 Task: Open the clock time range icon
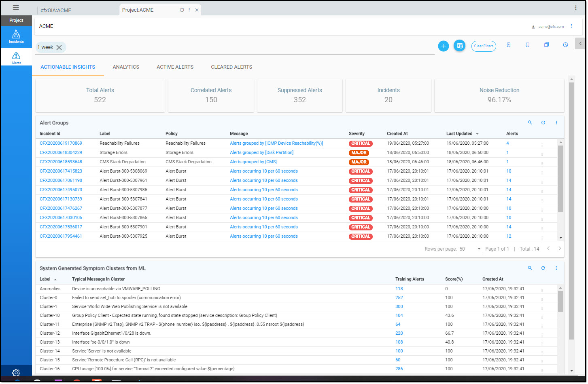pos(565,45)
